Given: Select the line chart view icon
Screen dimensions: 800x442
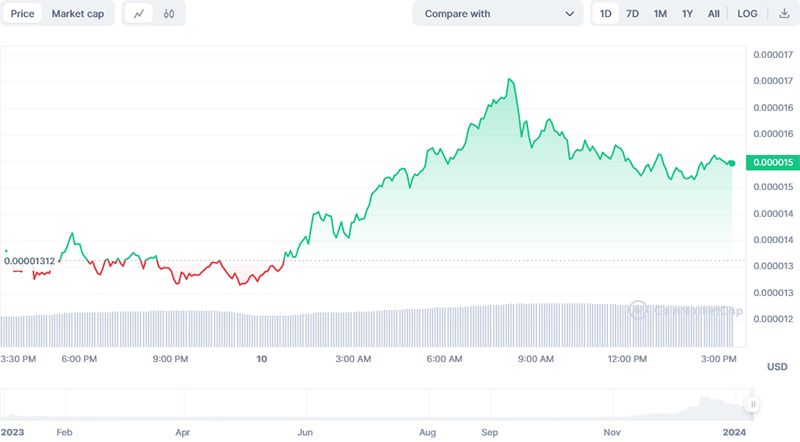Looking at the screenshot, I should pyautogui.click(x=139, y=14).
